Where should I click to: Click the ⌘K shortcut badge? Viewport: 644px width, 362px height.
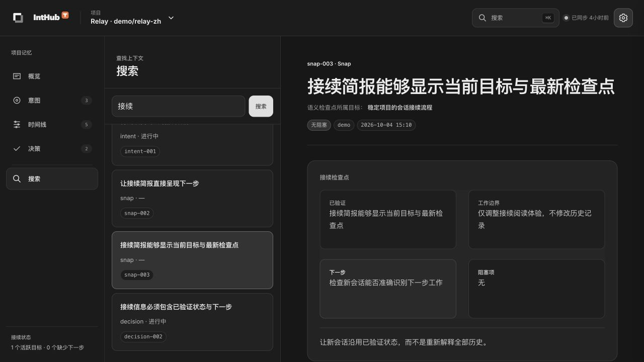[x=548, y=18]
